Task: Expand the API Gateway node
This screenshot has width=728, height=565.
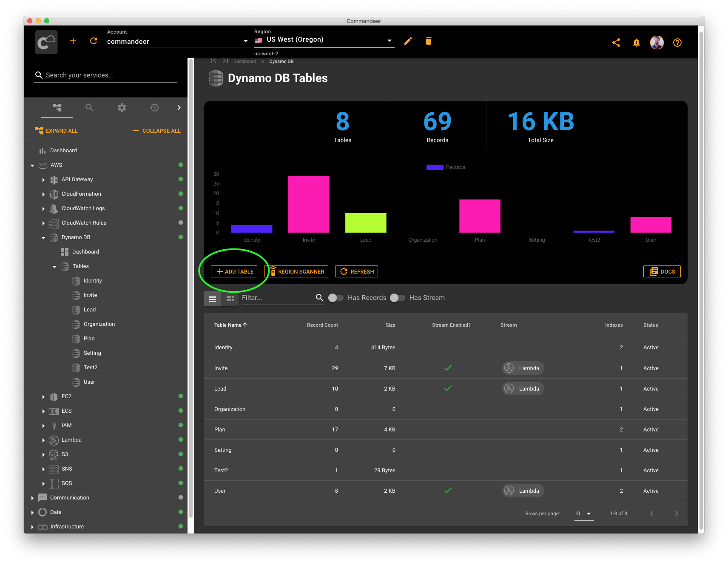Action: pos(43,180)
